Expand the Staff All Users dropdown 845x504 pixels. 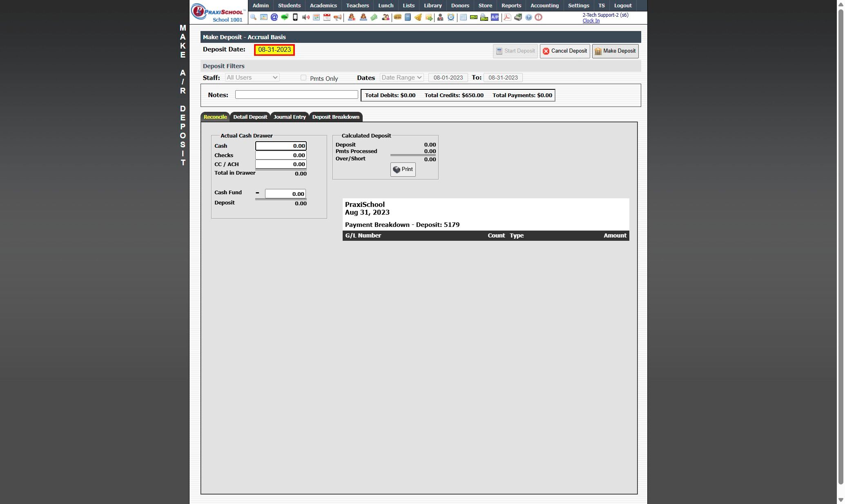tap(252, 78)
